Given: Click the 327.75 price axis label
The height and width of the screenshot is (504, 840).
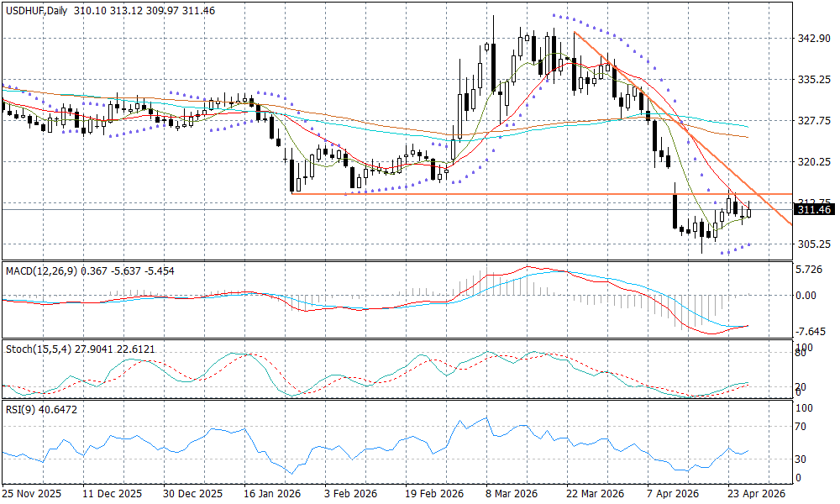Looking at the screenshot, I should pos(813,120).
